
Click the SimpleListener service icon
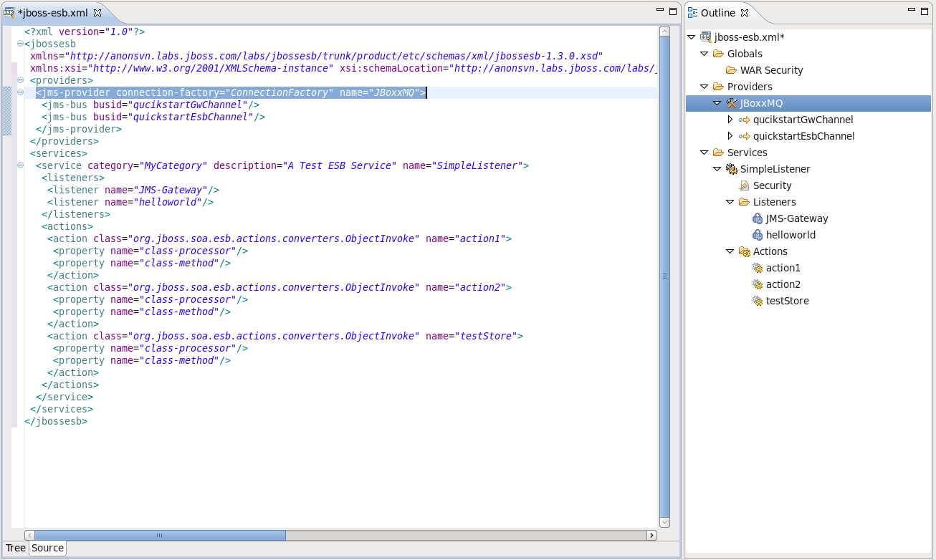(x=732, y=169)
